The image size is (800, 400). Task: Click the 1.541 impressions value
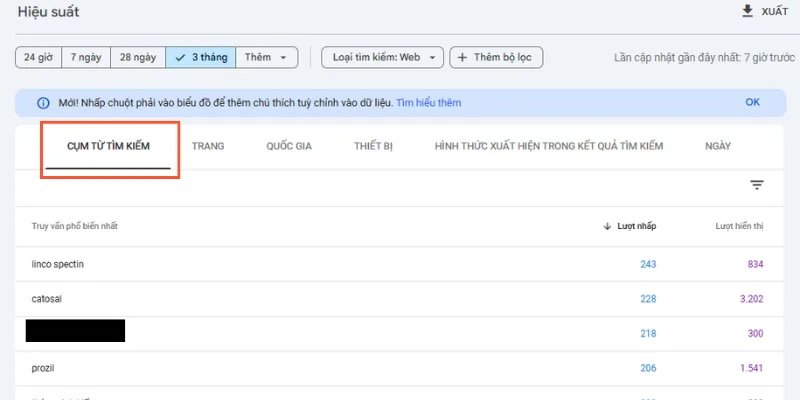pos(752,368)
